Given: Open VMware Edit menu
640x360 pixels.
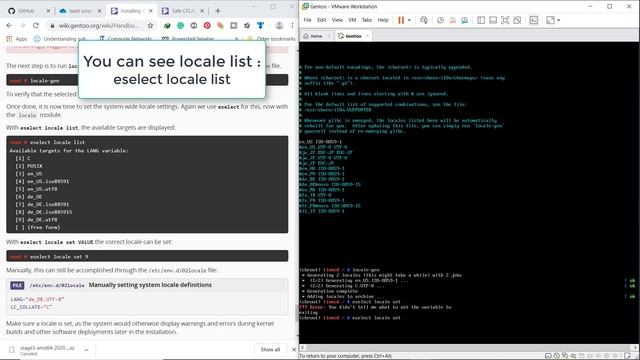Looking at the screenshot, I should (322, 20).
